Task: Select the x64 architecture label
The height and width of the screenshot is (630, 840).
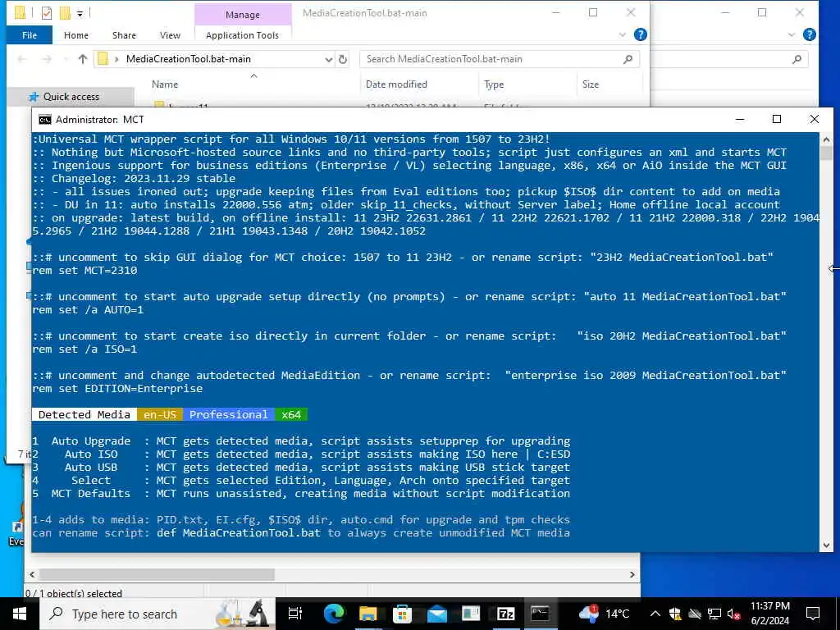Action: pyautogui.click(x=291, y=414)
